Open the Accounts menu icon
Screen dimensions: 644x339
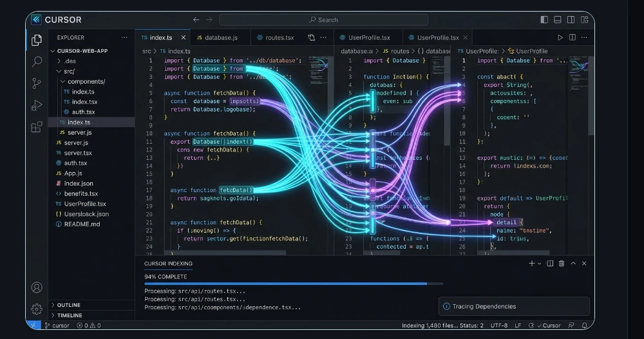click(x=37, y=287)
